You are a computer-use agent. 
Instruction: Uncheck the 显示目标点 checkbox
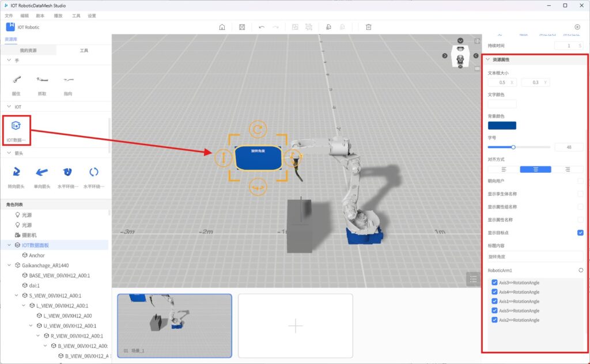point(580,233)
